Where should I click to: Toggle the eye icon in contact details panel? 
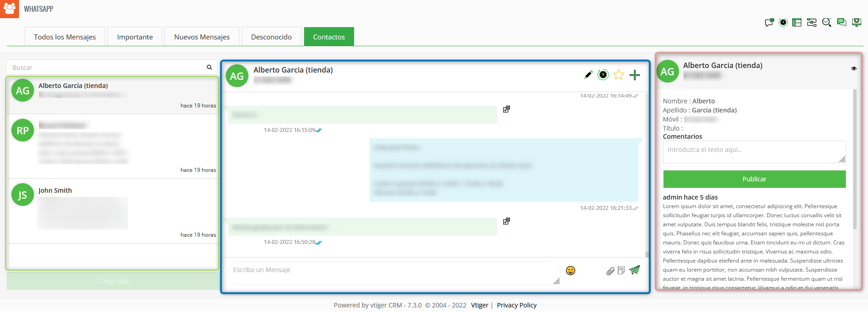(854, 68)
